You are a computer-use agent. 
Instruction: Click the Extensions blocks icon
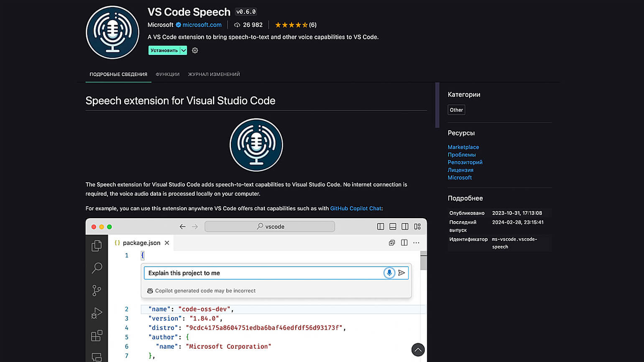coord(97,336)
